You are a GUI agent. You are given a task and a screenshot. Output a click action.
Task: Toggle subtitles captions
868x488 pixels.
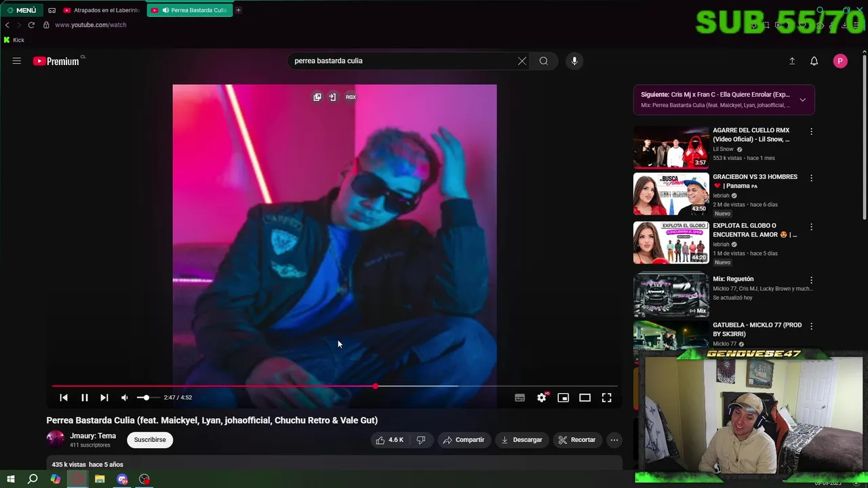click(519, 398)
